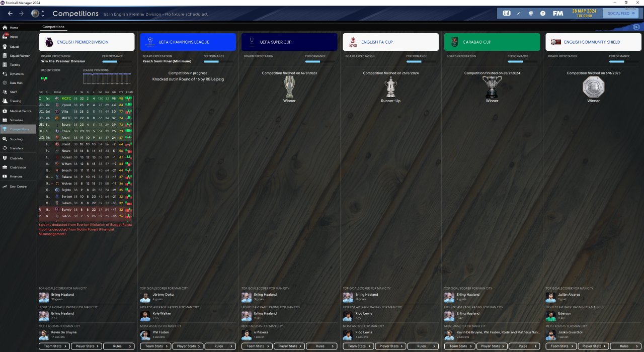644x352 pixels.
Task: Click the Community Shield trophy image
Action: pos(593,87)
